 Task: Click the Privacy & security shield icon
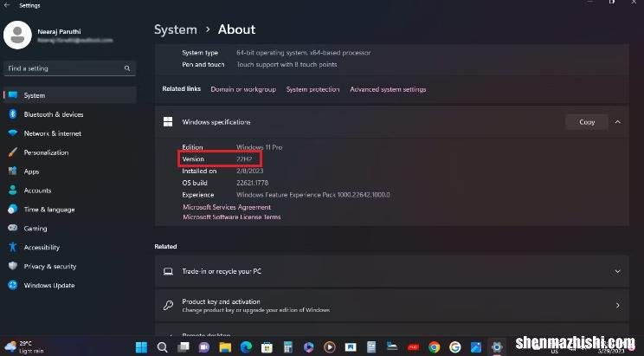[13, 266]
